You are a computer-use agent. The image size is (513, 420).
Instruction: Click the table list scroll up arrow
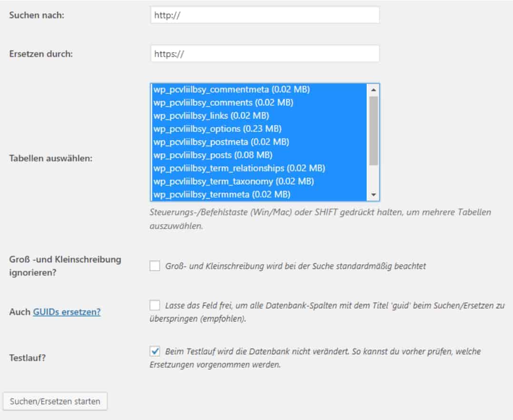point(374,90)
